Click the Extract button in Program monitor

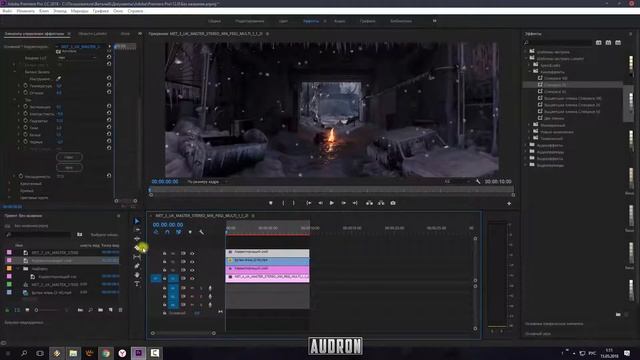[x=381, y=203]
